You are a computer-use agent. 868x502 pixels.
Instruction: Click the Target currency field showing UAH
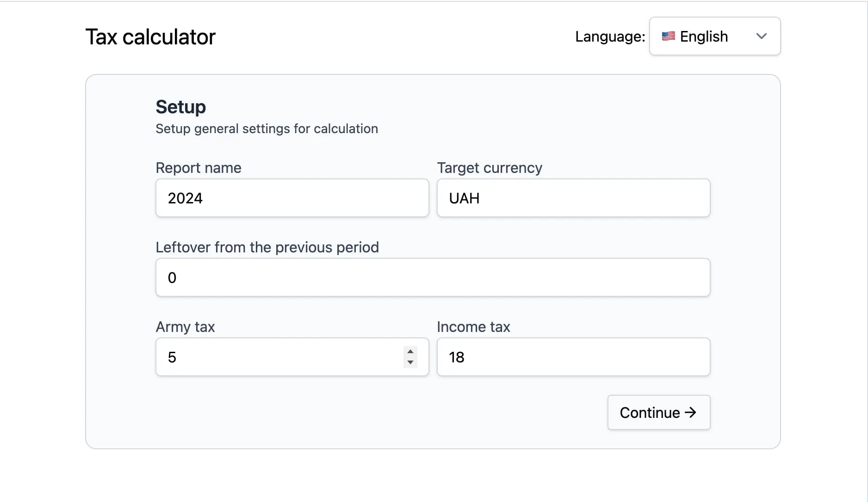pos(573,198)
